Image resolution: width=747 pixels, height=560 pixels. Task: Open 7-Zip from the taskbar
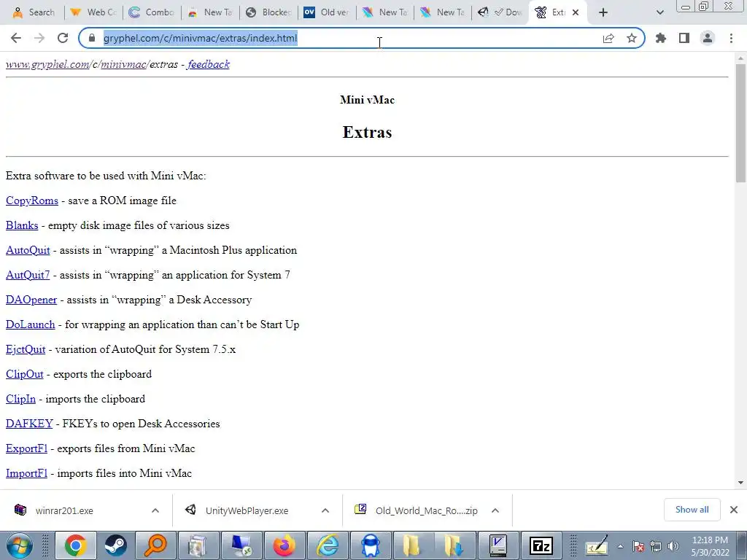click(541, 545)
